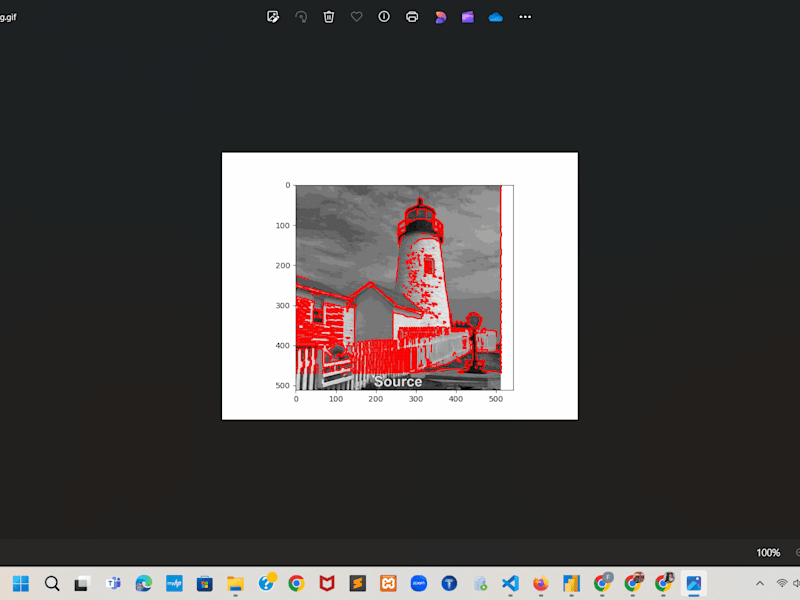The height and width of the screenshot is (600, 800).
Task: Open Visual Studio Code from taskbar
Action: [510, 583]
